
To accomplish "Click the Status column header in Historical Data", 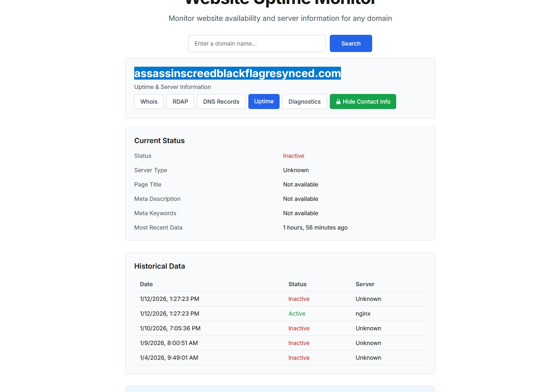I will 297,284.
